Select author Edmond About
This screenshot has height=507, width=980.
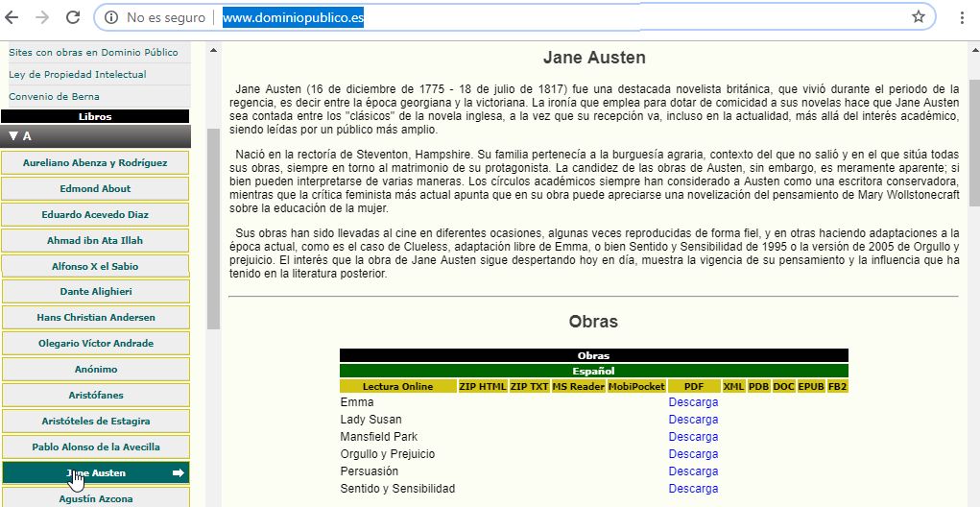pos(95,189)
